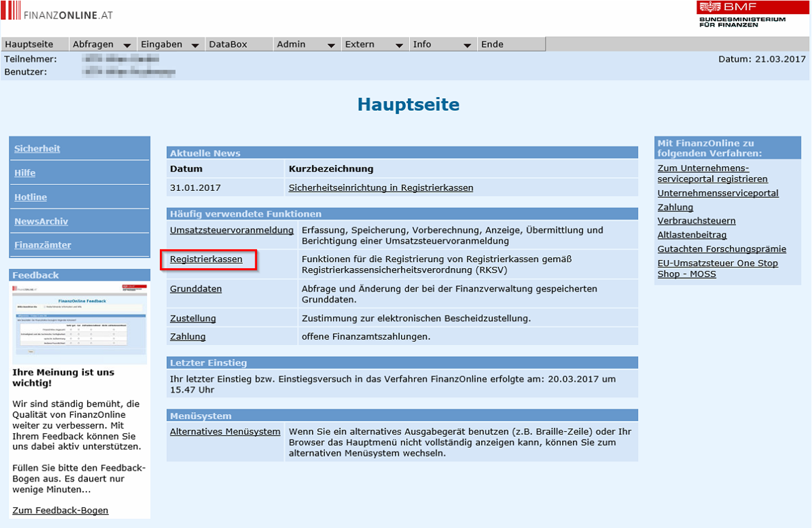Expand the Info dropdown arrow

click(467, 45)
